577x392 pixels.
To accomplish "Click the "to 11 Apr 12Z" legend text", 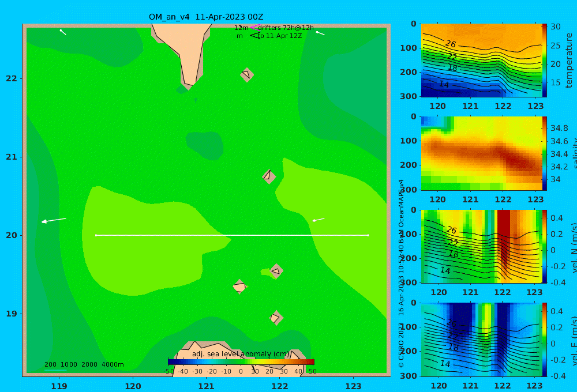I will click(280, 36).
